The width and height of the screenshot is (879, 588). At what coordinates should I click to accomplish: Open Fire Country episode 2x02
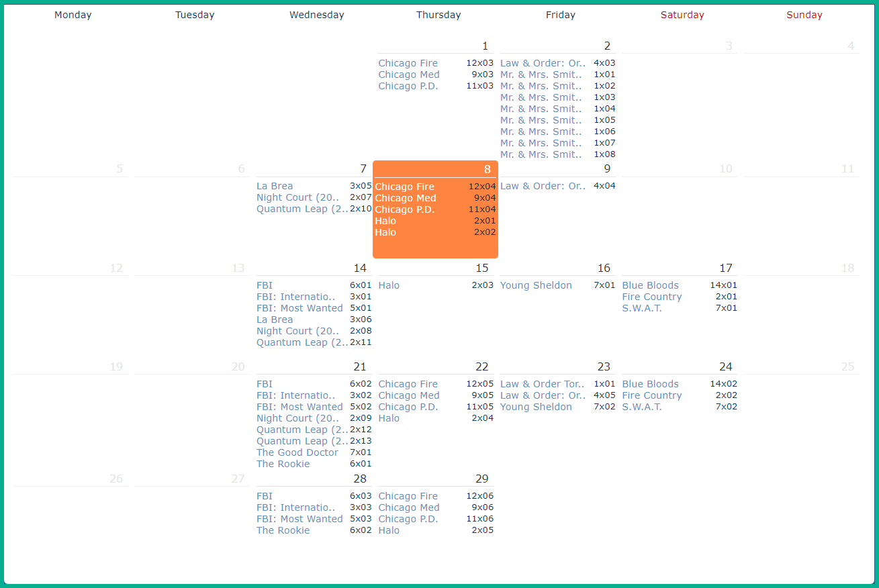651,395
